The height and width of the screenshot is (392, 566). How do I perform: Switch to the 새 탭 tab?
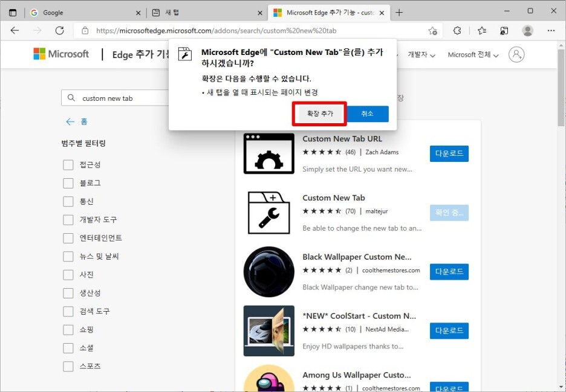[x=207, y=13]
